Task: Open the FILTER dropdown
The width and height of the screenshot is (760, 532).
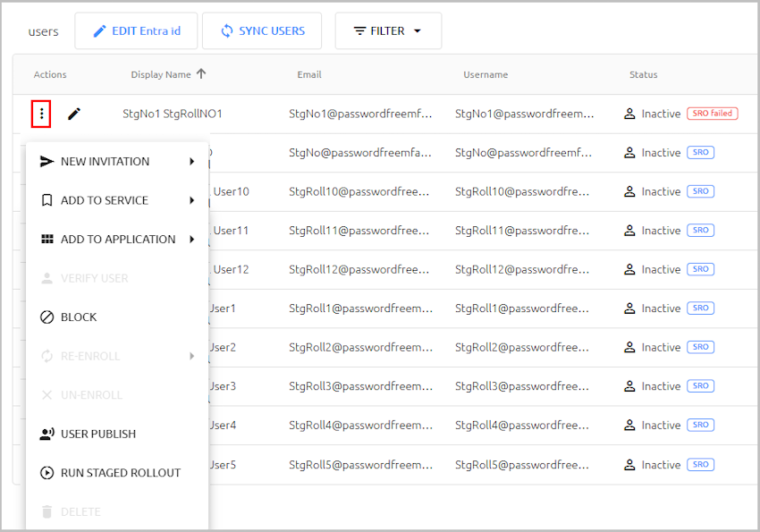Action: (388, 31)
